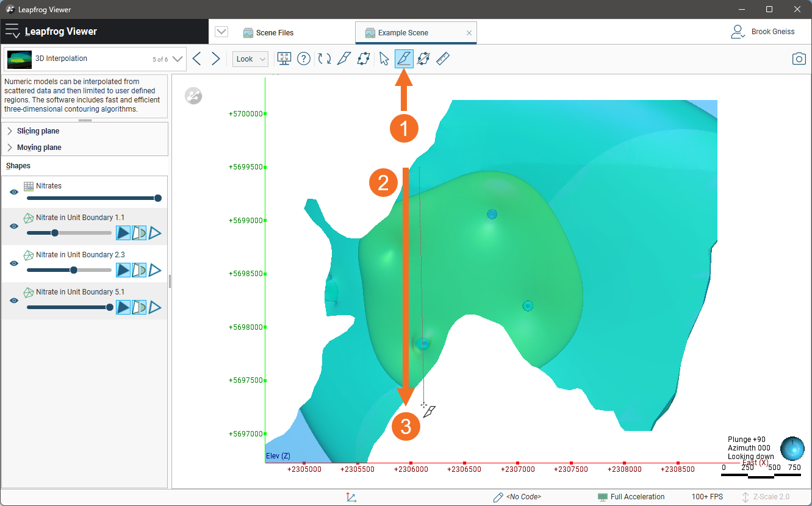The width and height of the screenshot is (812, 506).
Task: Switch to the Scene Files tab
Action: pos(275,33)
